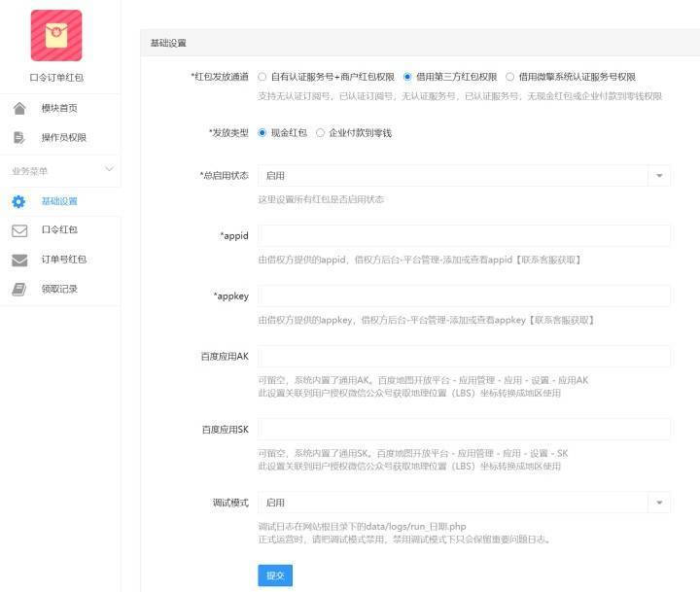Open 领取记录 page

click(x=59, y=290)
